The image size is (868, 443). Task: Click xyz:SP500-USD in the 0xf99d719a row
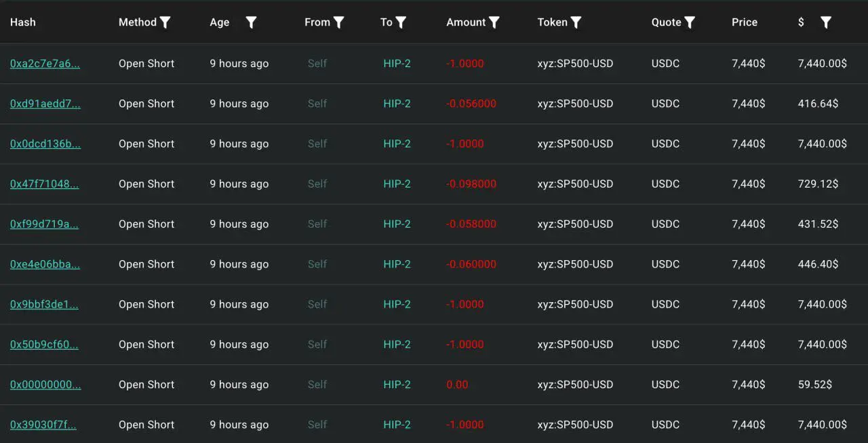coord(575,224)
